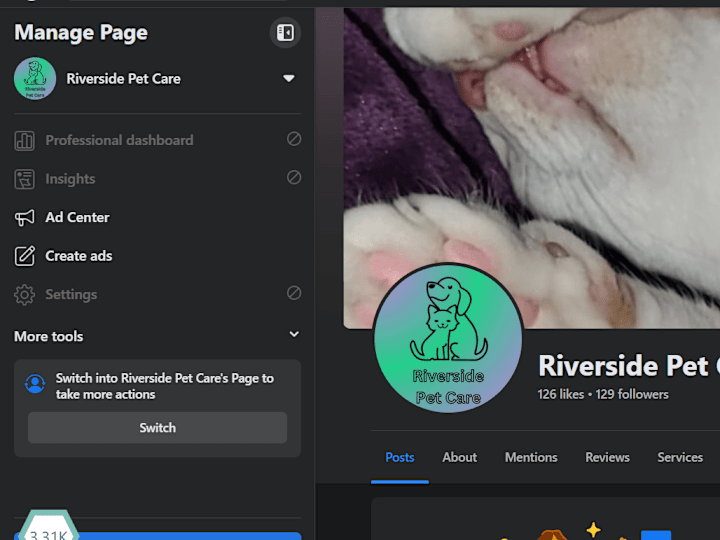Open the Settings menu item
The height and width of the screenshot is (540, 720).
click(157, 294)
